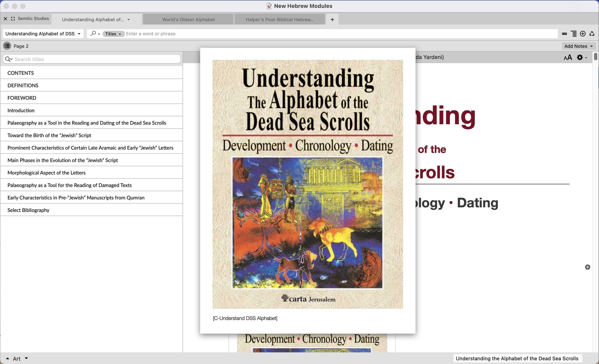Viewport: 599px width, 364px height.
Task: Click the circled plus icon in search toolbar
Action: click(x=583, y=34)
